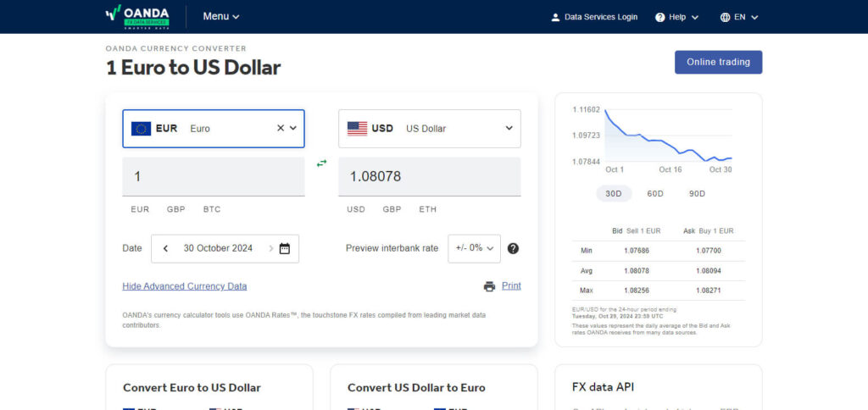868x410 pixels.
Task: Click the 1 Euro to US Dollar title
Action: pyautogui.click(x=193, y=68)
